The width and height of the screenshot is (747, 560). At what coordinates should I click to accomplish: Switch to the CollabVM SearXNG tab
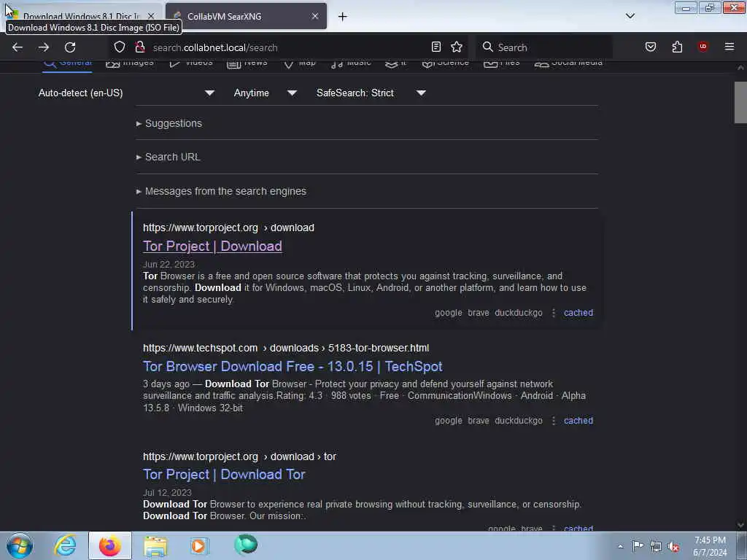pyautogui.click(x=246, y=16)
